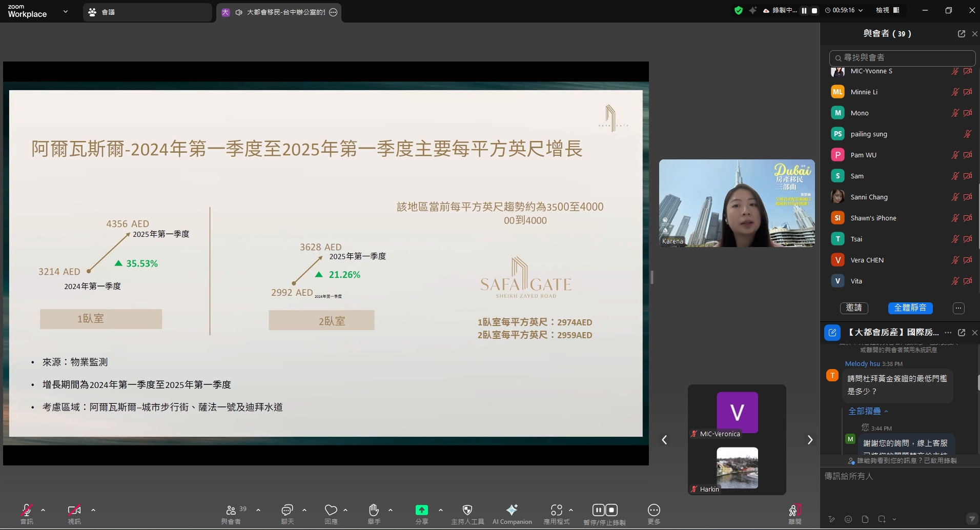Open the host tools shield icon
Viewport: 980px width, 530px height.
point(467,510)
